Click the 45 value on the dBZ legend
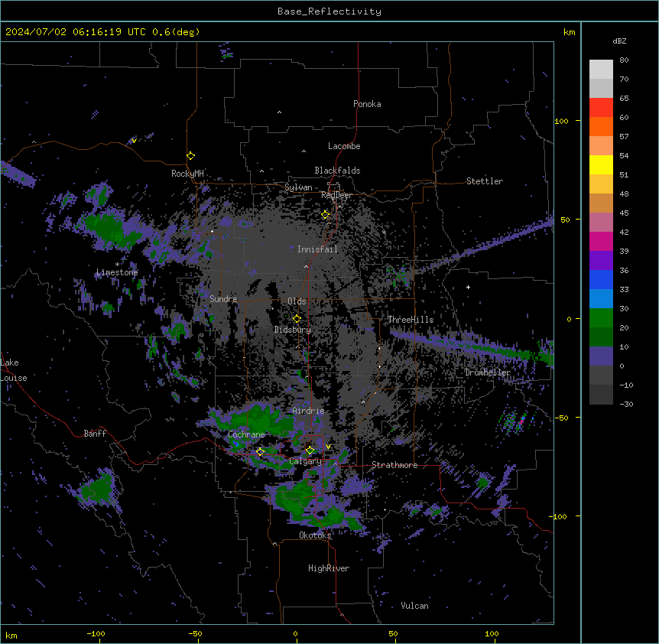The height and width of the screenshot is (644, 659). click(x=624, y=213)
